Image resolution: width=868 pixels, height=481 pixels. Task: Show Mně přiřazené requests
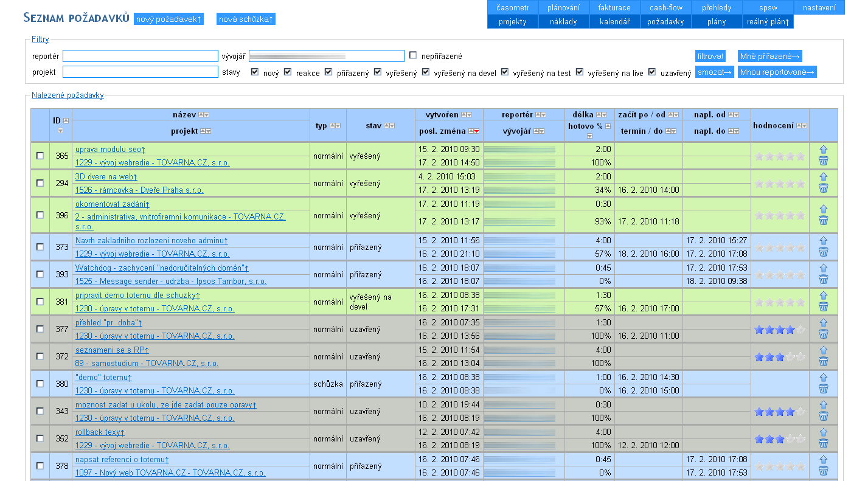click(769, 56)
